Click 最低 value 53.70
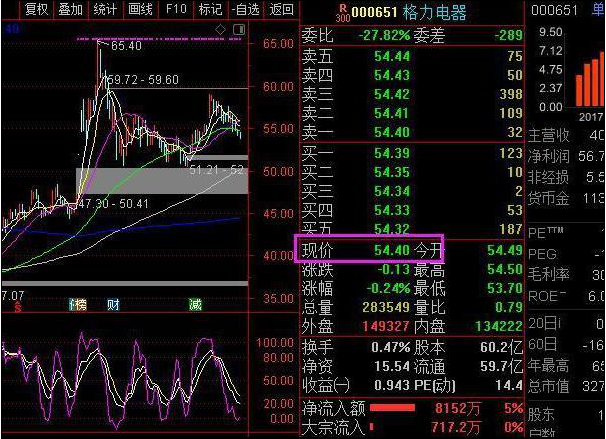Screen dimensions: 606x439 point(505,288)
